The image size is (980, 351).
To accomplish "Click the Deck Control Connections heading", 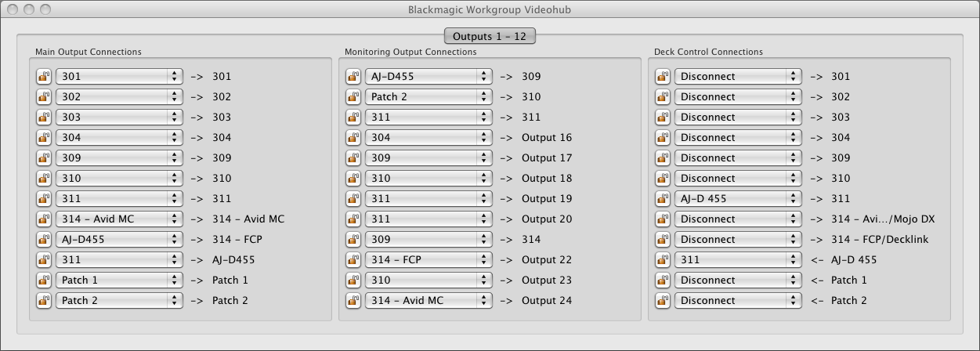I will (x=708, y=52).
